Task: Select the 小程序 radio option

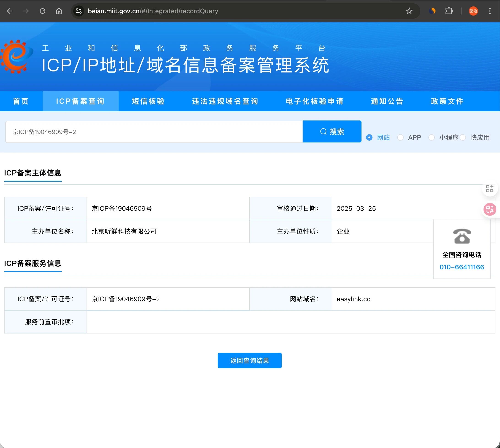Action: pos(431,137)
